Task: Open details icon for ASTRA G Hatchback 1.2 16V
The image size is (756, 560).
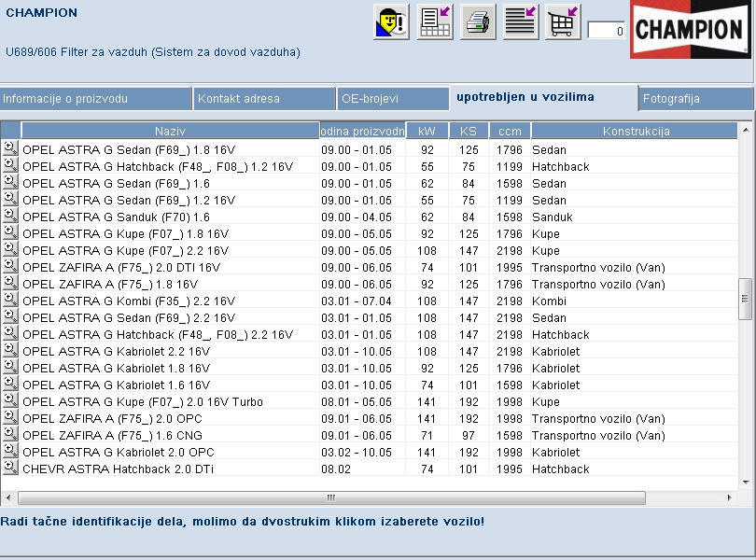Action: pyautogui.click(x=10, y=165)
